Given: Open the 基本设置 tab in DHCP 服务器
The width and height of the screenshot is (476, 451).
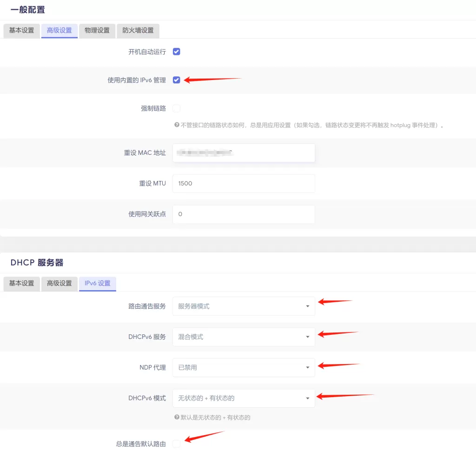Looking at the screenshot, I should coord(21,284).
